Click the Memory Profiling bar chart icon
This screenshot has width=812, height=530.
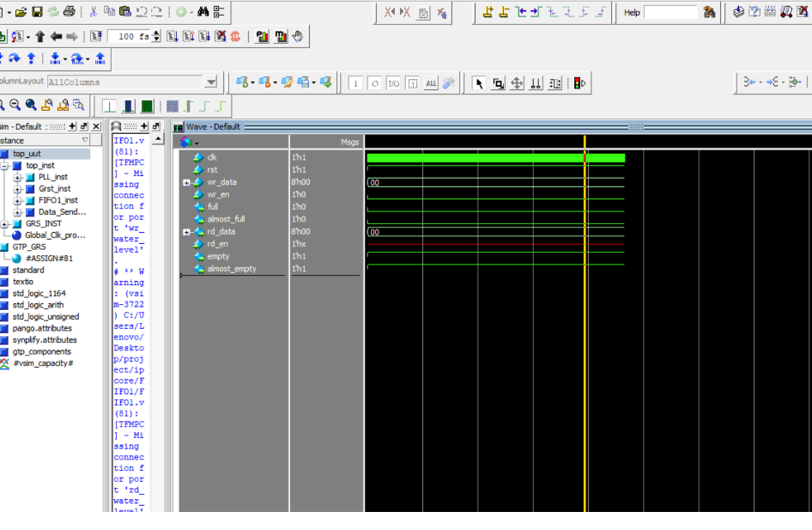281,36
